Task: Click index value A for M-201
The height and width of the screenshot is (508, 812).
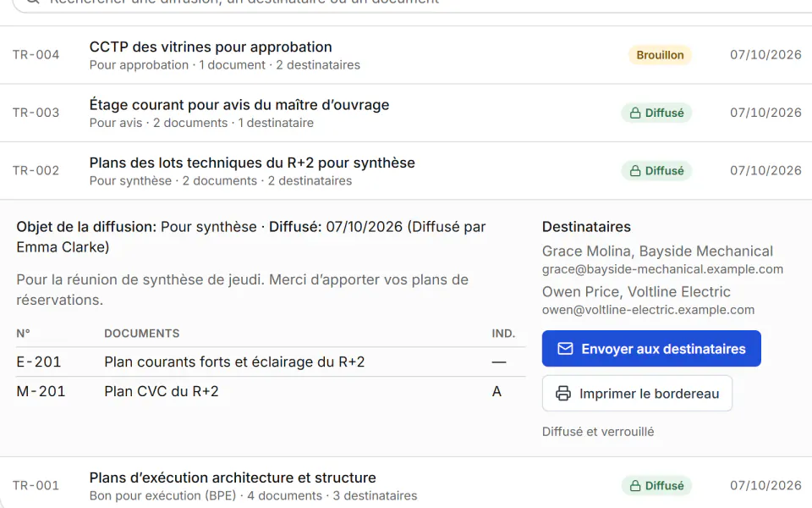Action: click(x=497, y=391)
